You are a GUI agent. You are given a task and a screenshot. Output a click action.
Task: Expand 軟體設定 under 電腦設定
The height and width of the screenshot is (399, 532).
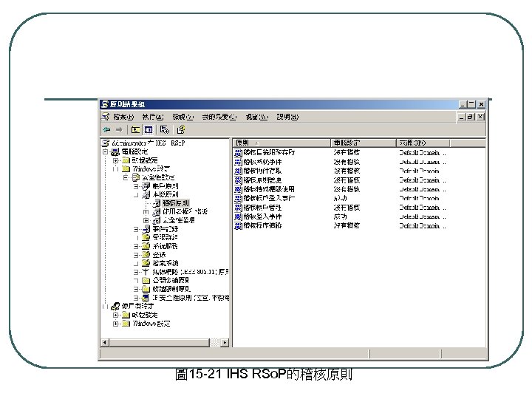[116, 160]
